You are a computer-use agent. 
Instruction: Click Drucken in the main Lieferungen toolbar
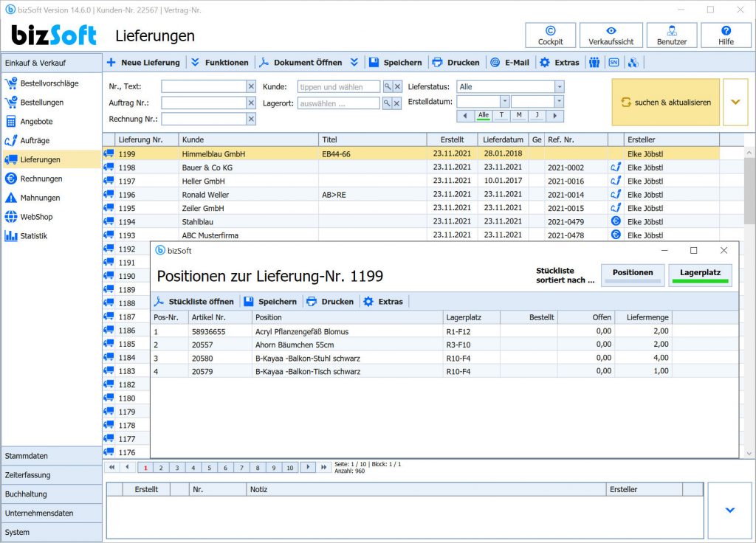point(456,63)
